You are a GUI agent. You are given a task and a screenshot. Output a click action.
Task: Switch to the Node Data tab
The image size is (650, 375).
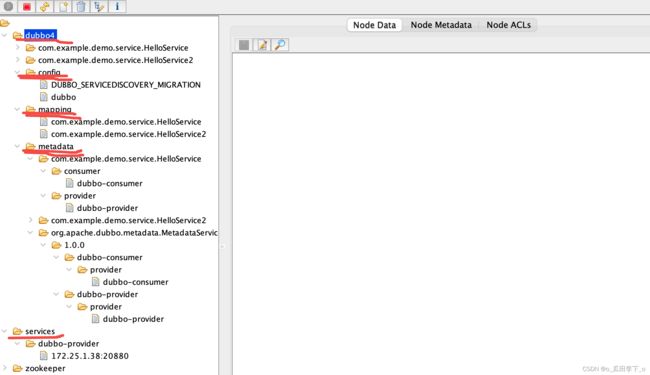click(374, 25)
